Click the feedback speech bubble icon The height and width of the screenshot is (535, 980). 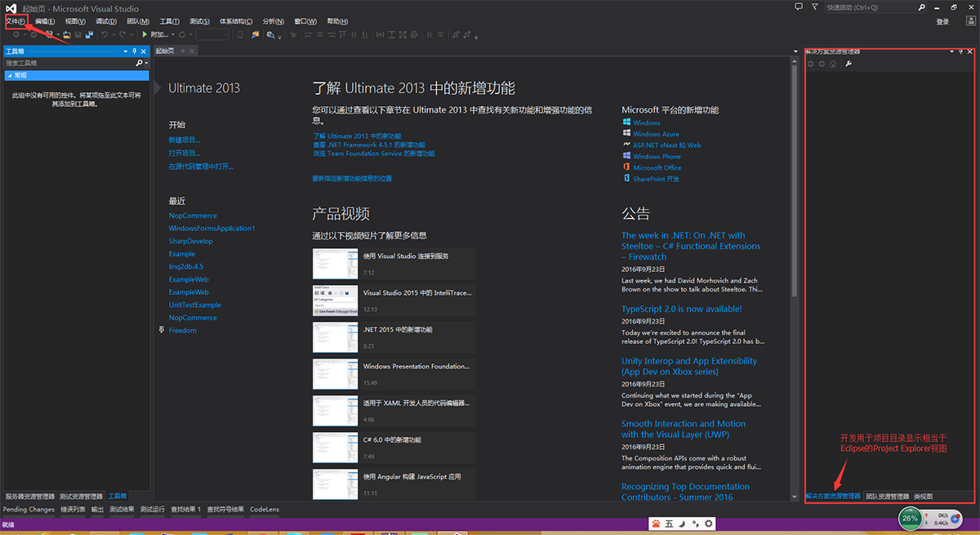[x=800, y=7]
